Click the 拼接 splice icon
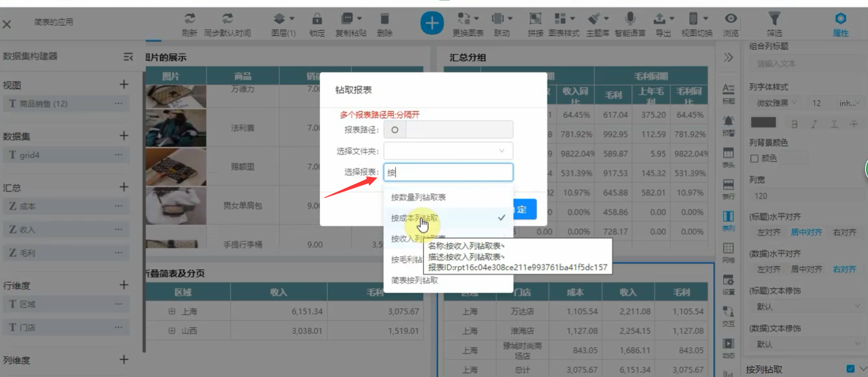 click(535, 19)
